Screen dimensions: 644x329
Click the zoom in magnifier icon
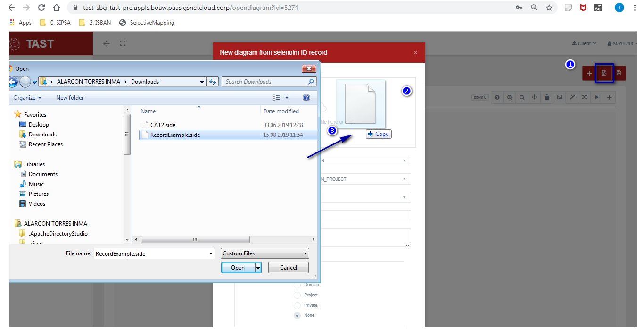coord(510,97)
